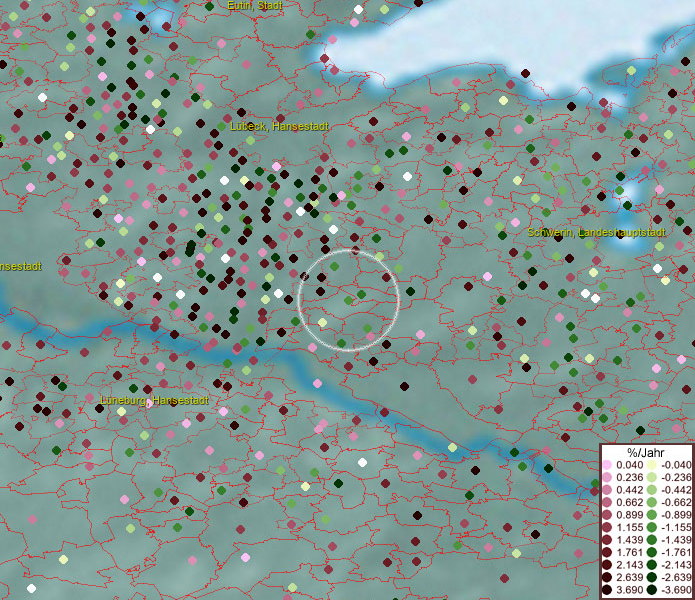Click the 0.899 legend swatch
The width and height of the screenshot is (695, 600).
[x=608, y=515]
